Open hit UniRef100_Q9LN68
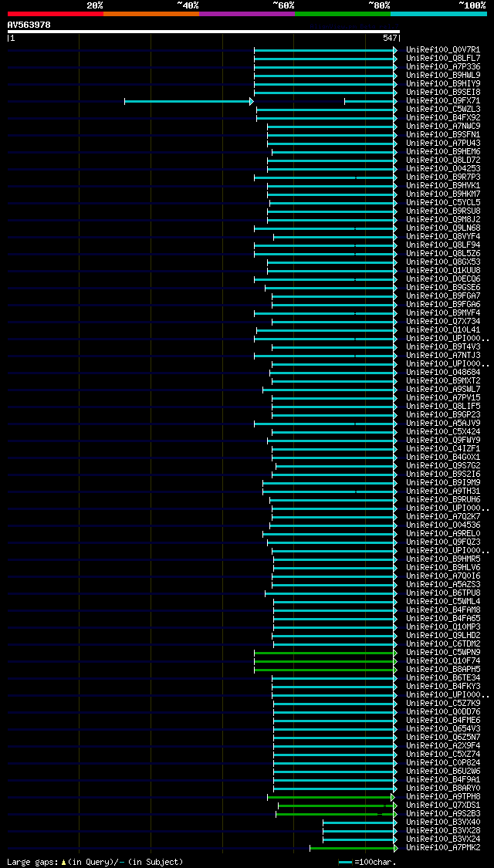Viewport: 494px width, 868px height. point(443,228)
